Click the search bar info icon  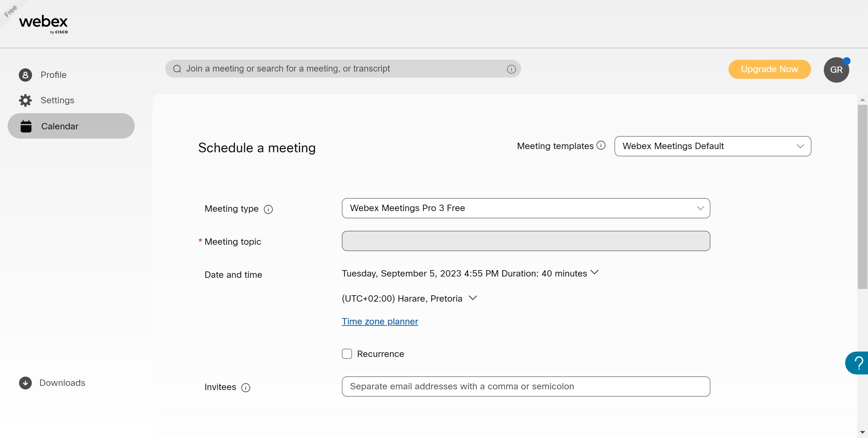coord(511,69)
